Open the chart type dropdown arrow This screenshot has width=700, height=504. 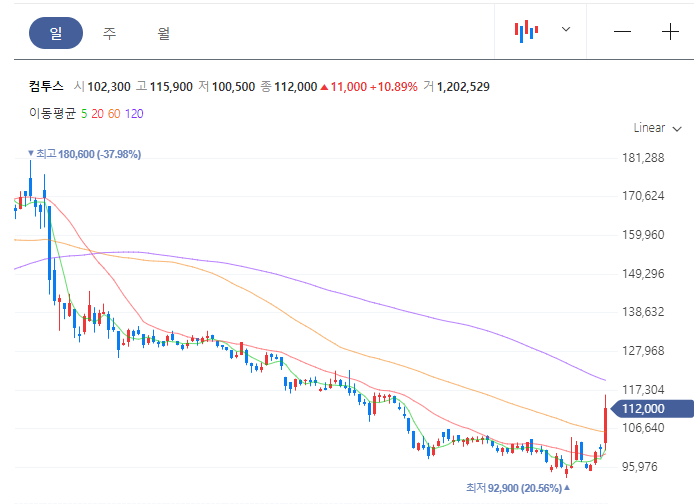click(566, 29)
